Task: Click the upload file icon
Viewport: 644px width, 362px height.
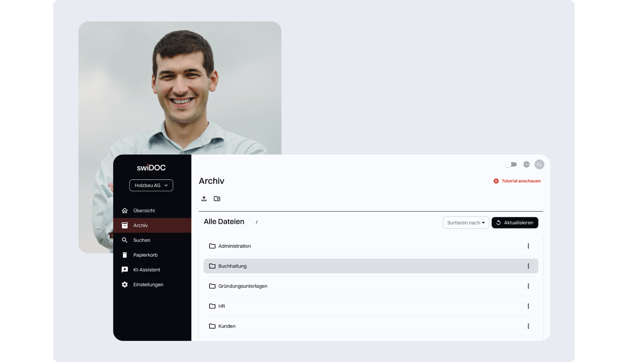Action: 204,199
